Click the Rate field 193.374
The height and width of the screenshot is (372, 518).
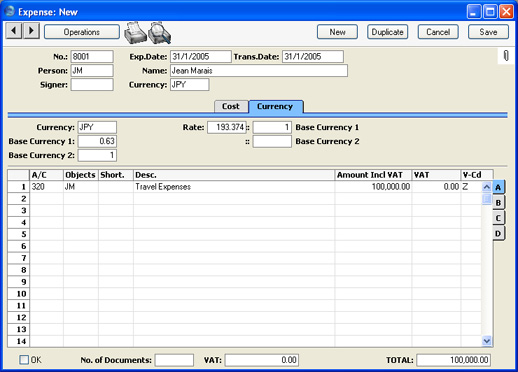coord(227,127)
